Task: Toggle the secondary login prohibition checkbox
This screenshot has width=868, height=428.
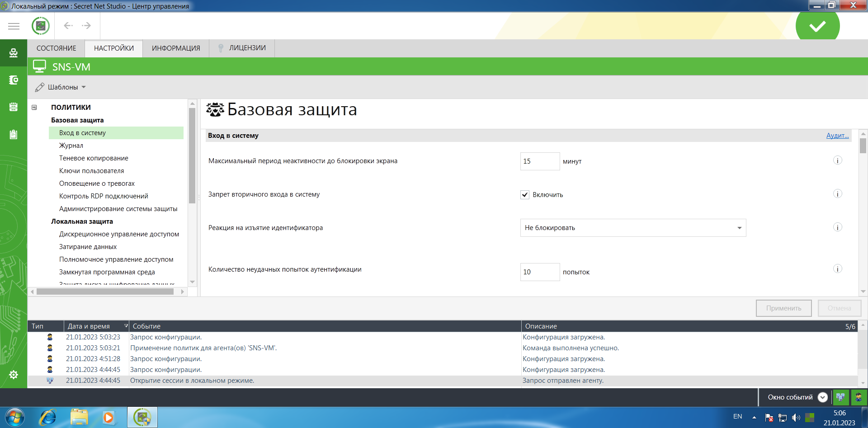Action: pos(525,195)
